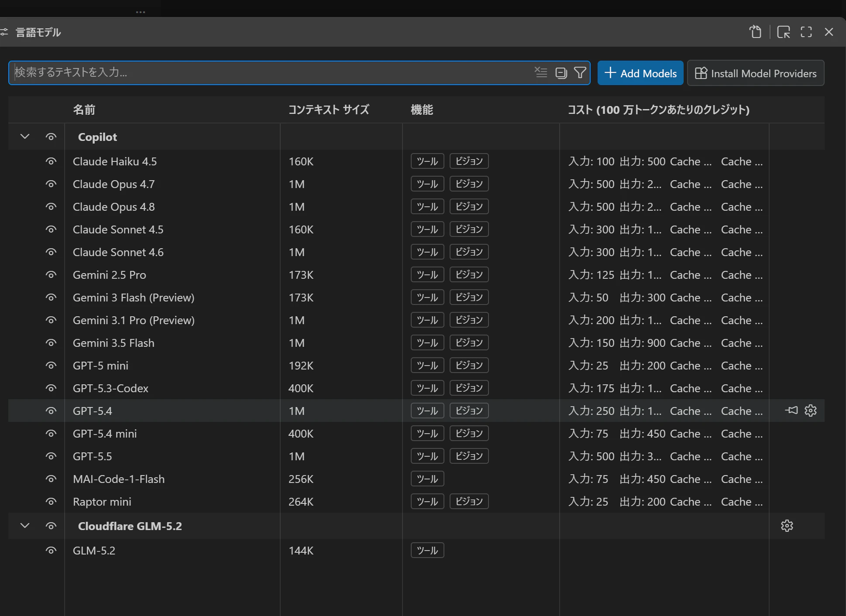This screenshot has height=616, width=846.
Task: Click the コンテキスト サイズ column header
Action: [329, 110]
